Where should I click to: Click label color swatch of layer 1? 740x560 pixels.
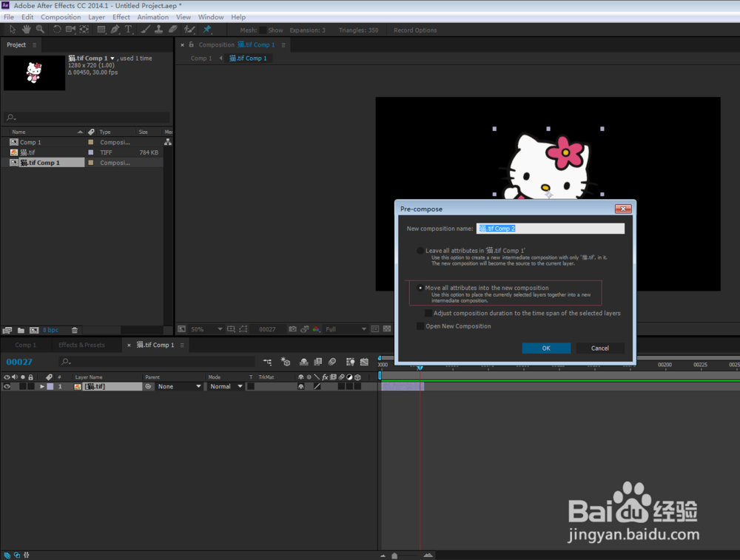point(50,386)
